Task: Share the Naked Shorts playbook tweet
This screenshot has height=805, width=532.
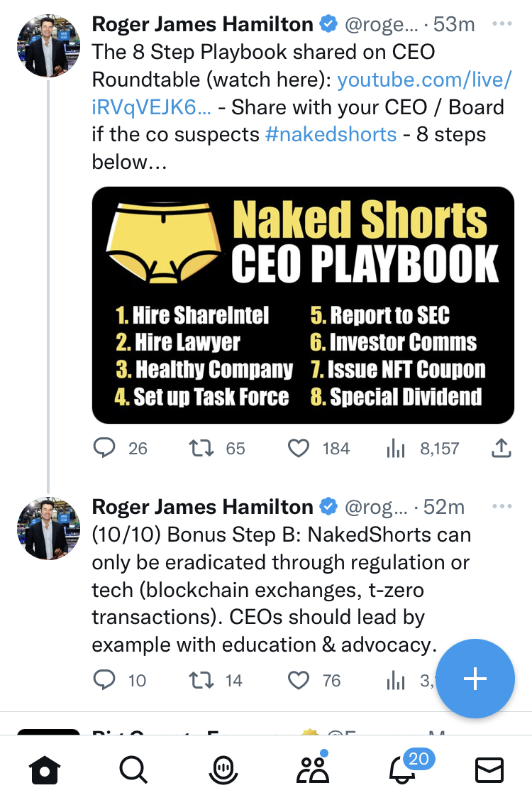Action: pos(501,448)
